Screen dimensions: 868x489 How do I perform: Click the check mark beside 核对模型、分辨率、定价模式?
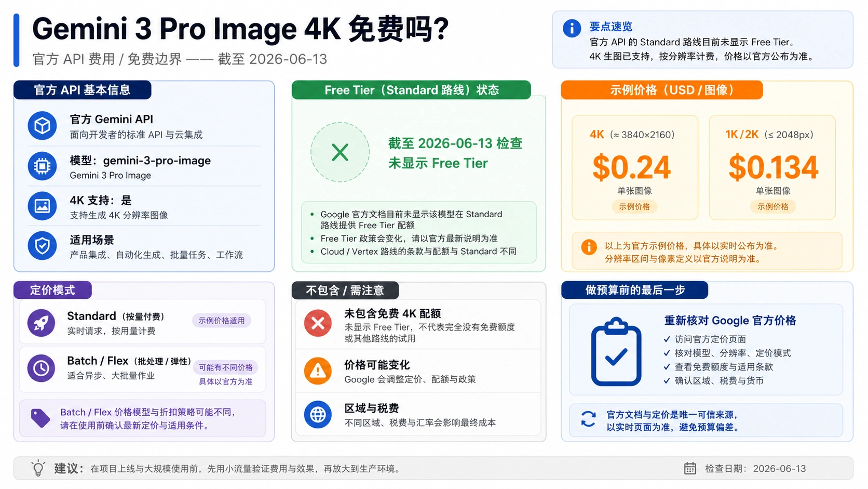tap(667, 353)
